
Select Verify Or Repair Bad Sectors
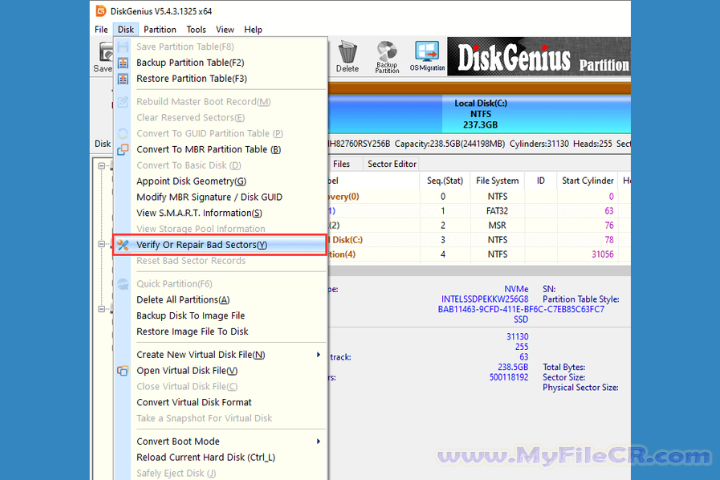pos(220,245)
